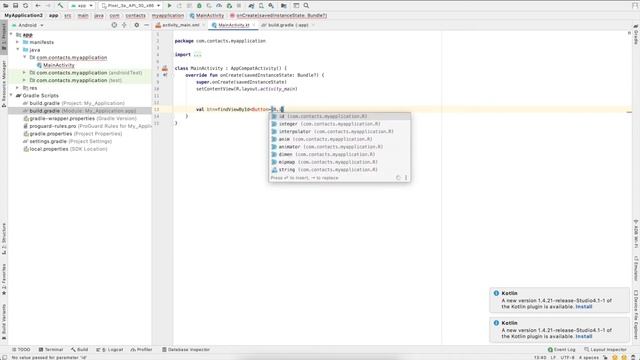Click Install in the upper Kotlin notification
The image size is (640, 360).
tap(584, 307)
